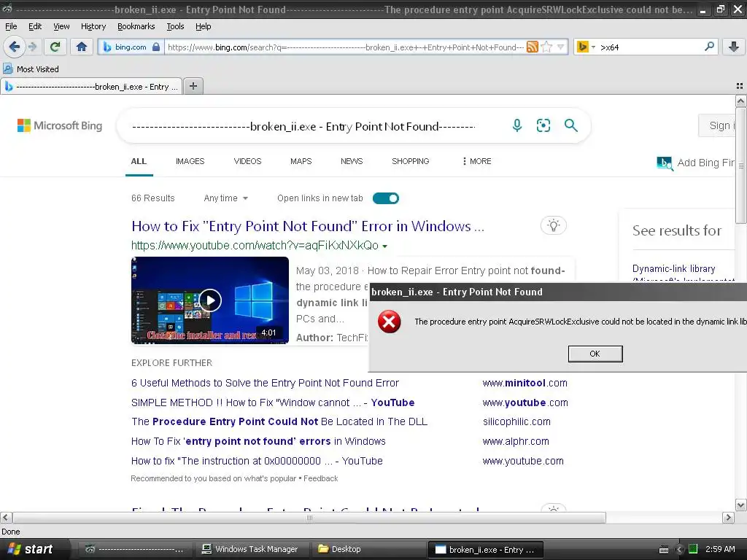Click the horizontal scrollbar thumb

pyautogui.click(x=309, y=518)
